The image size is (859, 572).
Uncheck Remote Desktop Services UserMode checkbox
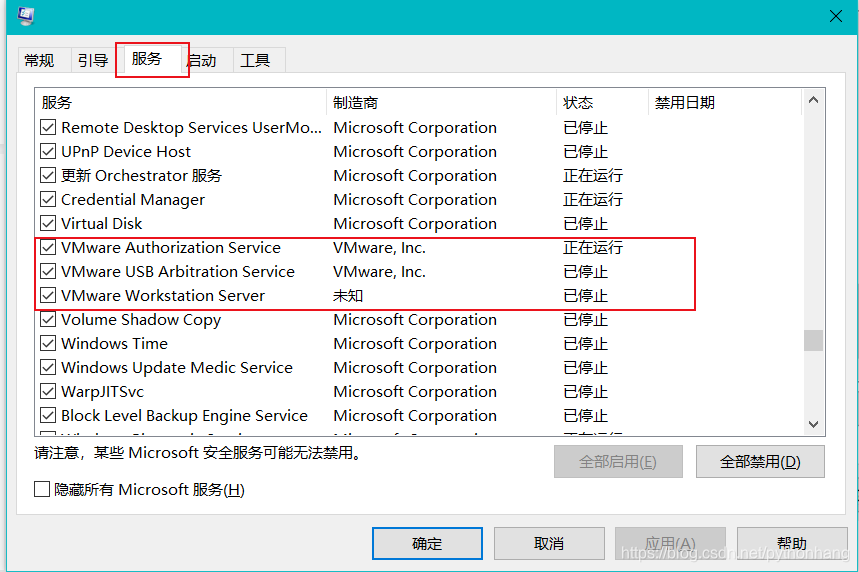(x=48, y=128)
